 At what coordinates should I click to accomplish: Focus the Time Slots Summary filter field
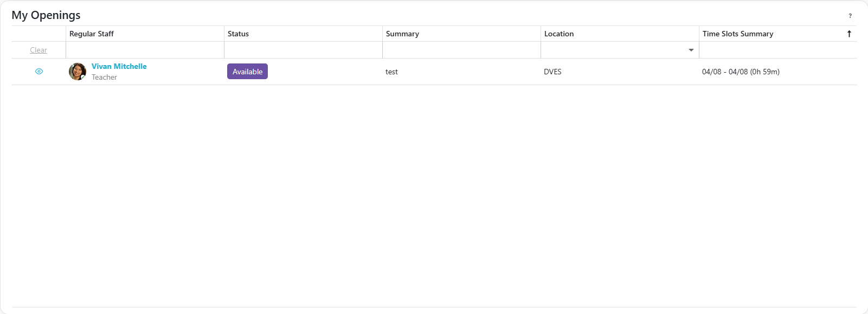(777, 50)
